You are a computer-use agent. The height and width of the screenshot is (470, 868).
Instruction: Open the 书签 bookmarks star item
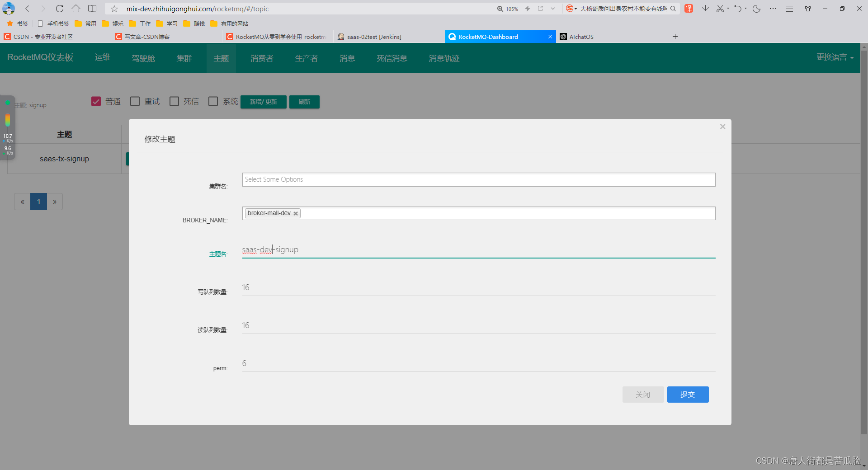point(18,23)
